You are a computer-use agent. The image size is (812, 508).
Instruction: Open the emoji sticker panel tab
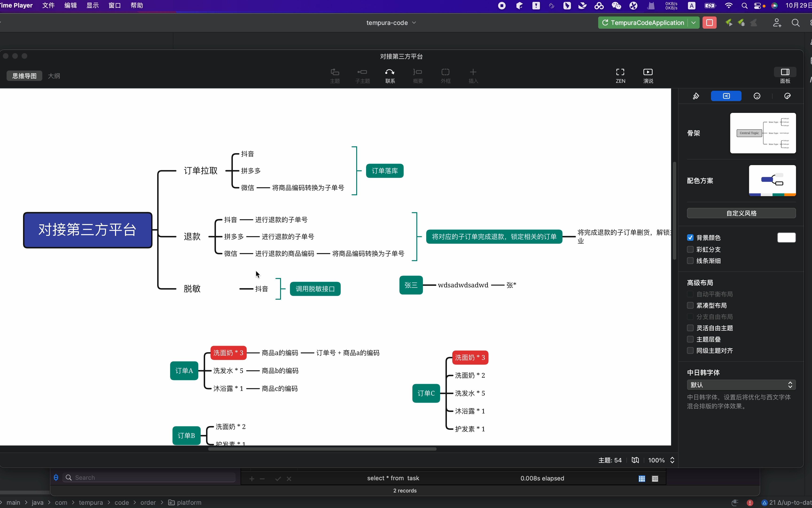click(x=757, y=96)
